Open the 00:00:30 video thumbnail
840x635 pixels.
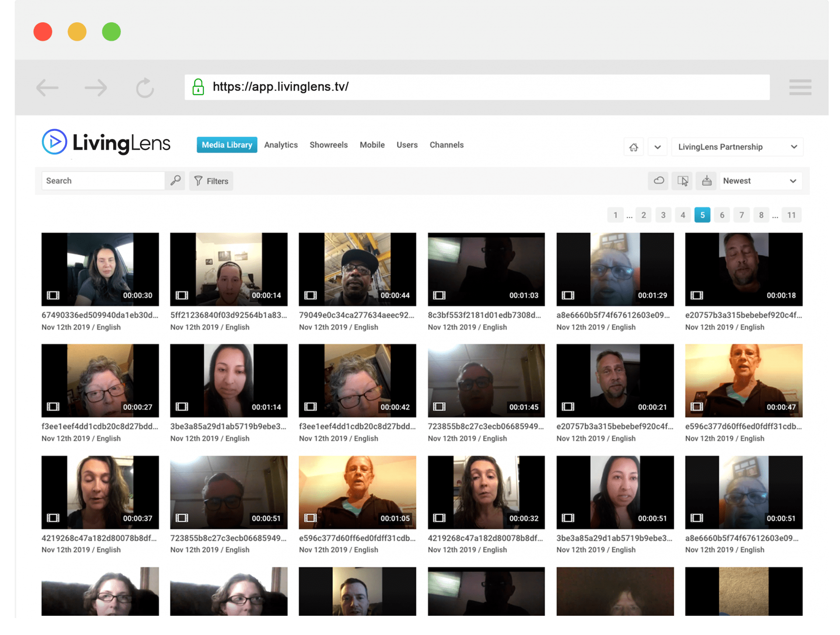(100, 269)
